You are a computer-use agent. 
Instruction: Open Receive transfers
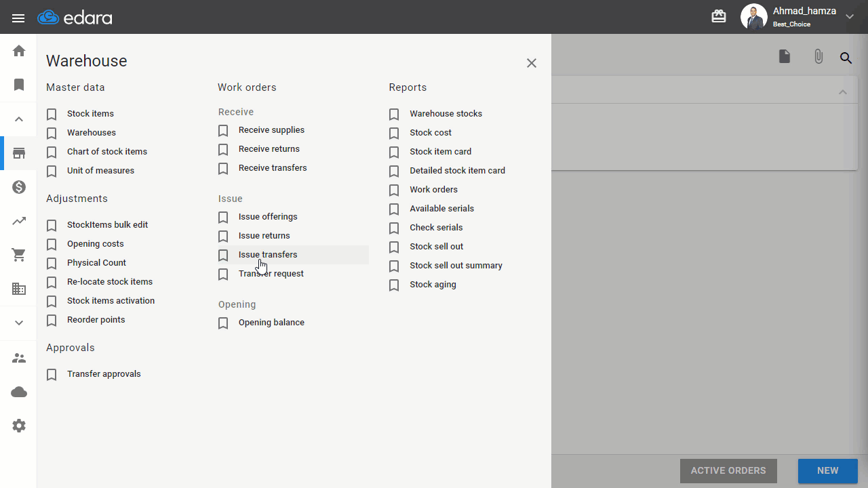tap(273, 168)
